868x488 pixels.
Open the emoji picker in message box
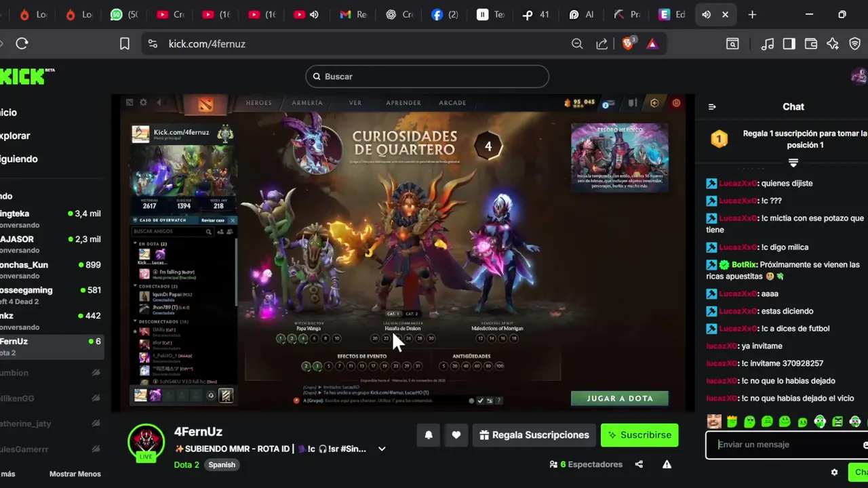click(x=865, y=445)
